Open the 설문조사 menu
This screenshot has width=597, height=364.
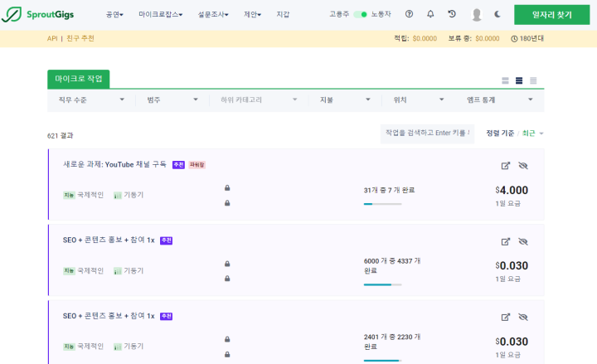point(213,14)
